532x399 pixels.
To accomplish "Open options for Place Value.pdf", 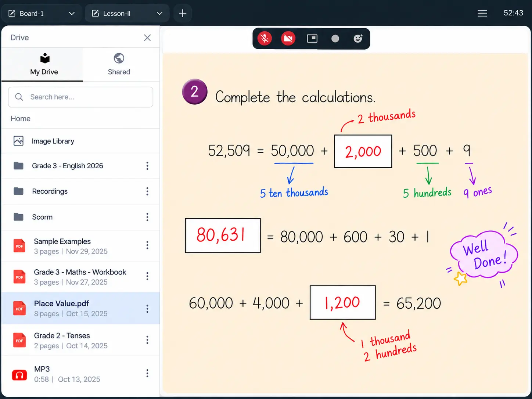I will [x=147, y=308].
